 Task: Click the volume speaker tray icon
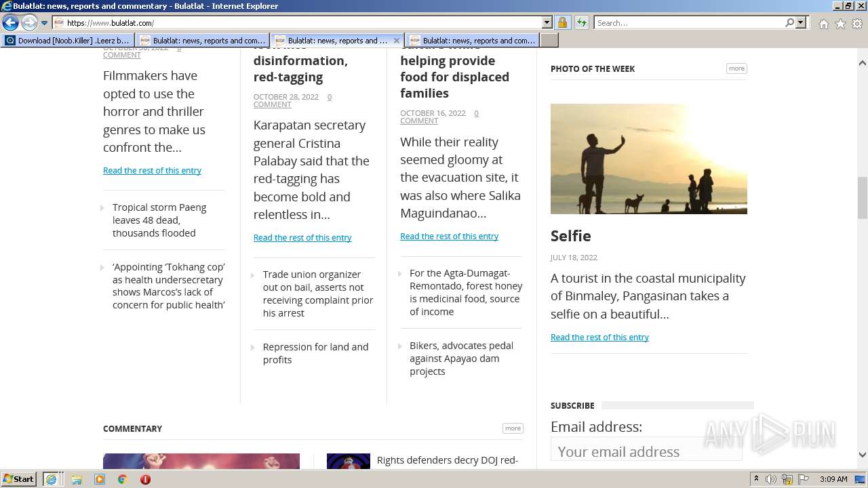point(771,479)
